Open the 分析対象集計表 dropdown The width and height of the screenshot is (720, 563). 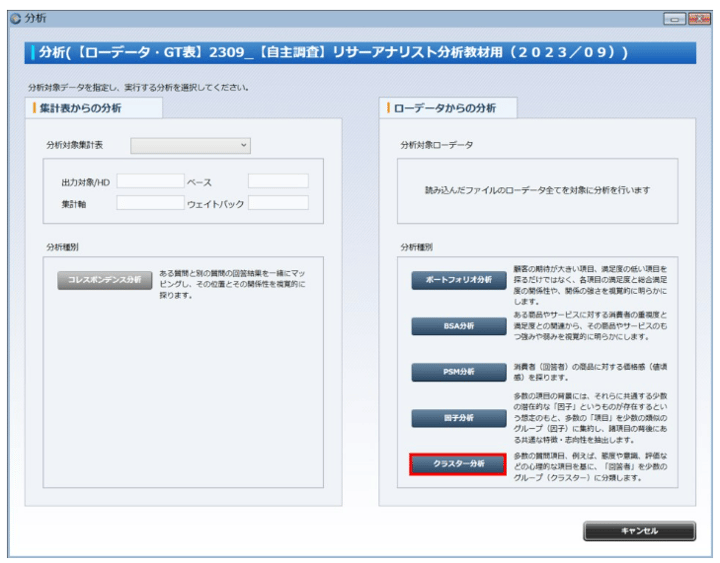click(x=190, y=146)
